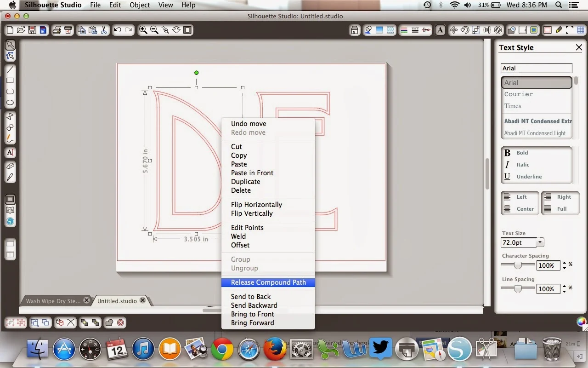
Task: Select the Knife tool
Action: pyautogui.click(x=10, y=177)
